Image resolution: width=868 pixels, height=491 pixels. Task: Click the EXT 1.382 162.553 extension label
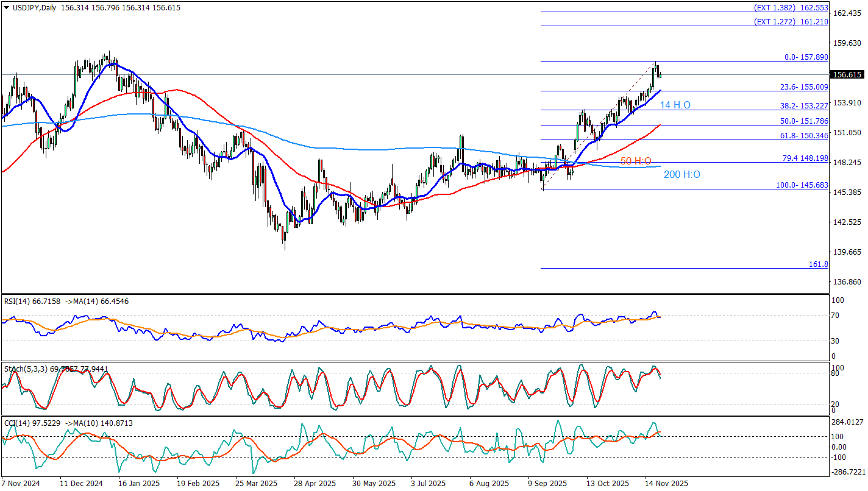(791, 7)
